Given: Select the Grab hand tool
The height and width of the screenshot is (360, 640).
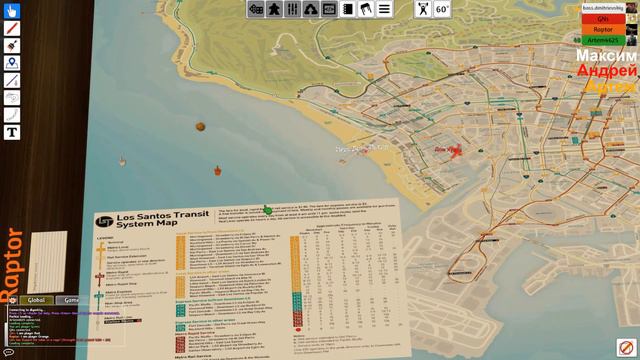Looking at the screenshot, I should pos(12,11).
